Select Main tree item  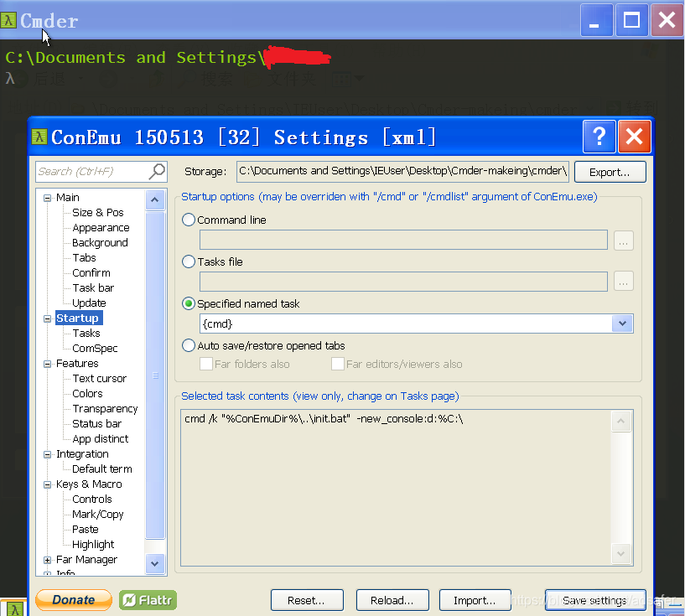pos(68,198)
